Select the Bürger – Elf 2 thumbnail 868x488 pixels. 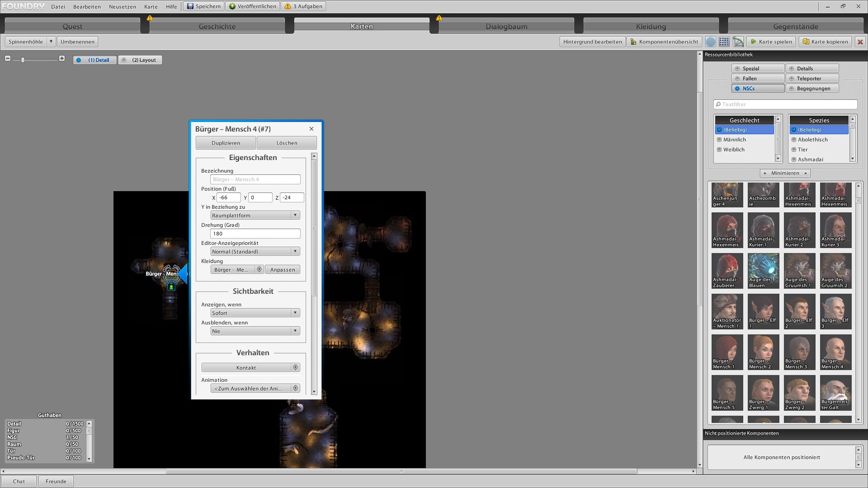tap(799, 311)
